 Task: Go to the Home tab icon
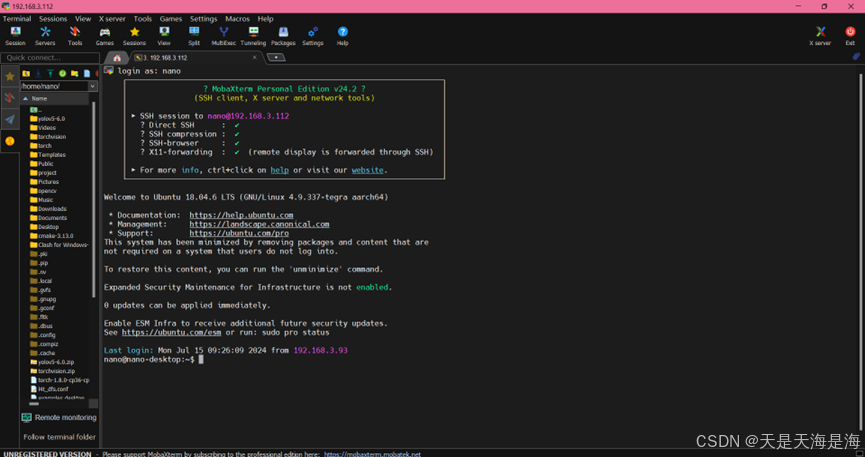117,57
